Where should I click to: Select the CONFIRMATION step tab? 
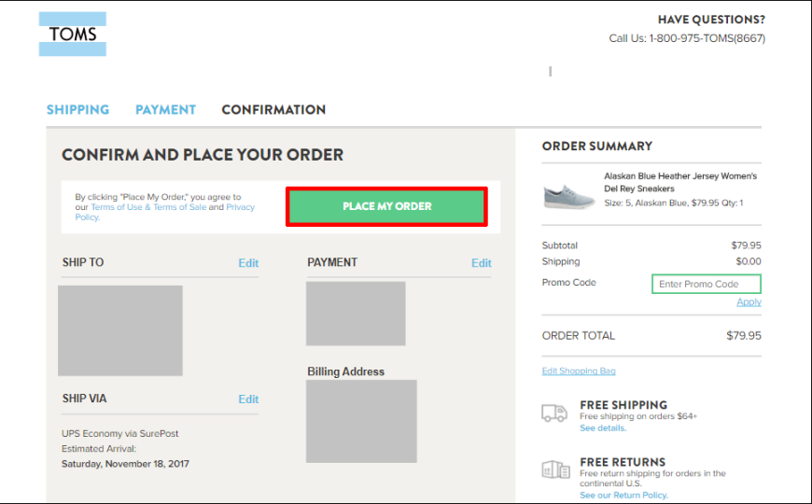tap(273, 110)
